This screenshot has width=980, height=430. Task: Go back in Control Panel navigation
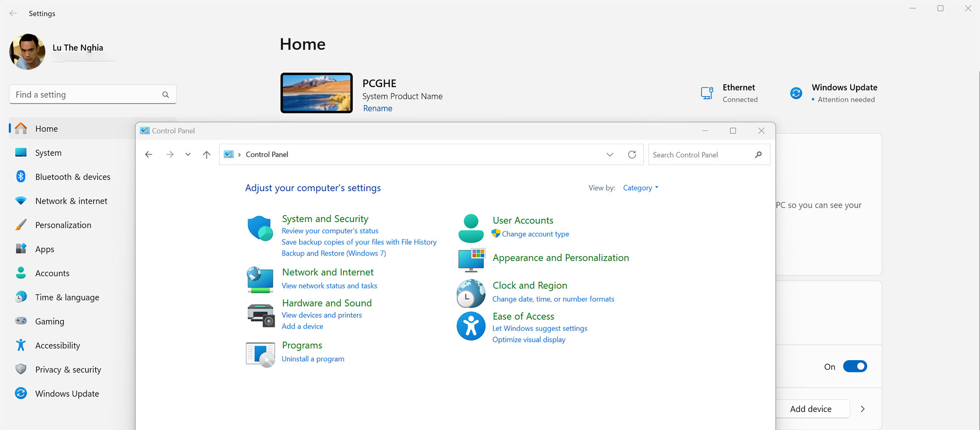tap(149, 155)
